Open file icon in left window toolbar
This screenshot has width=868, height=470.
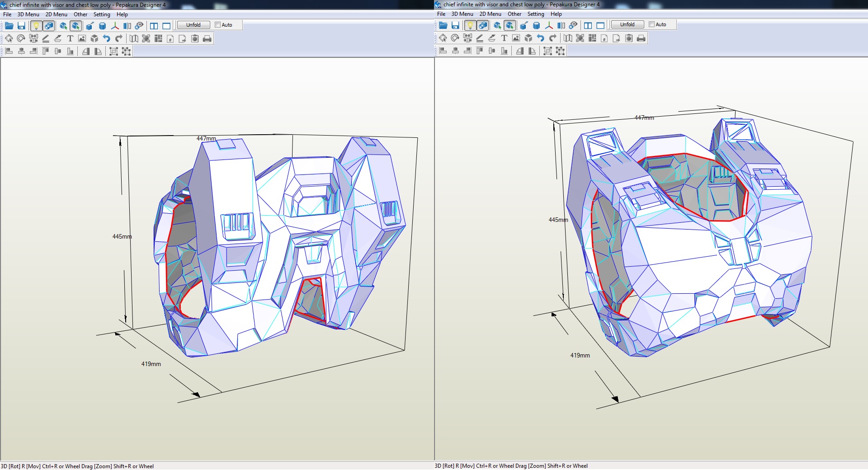[9, 26]
